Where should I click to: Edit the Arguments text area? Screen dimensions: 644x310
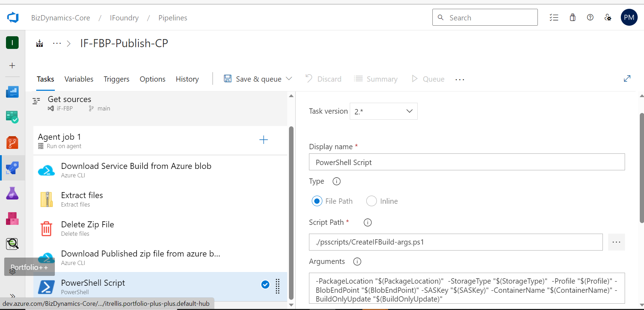click(467, 288)
